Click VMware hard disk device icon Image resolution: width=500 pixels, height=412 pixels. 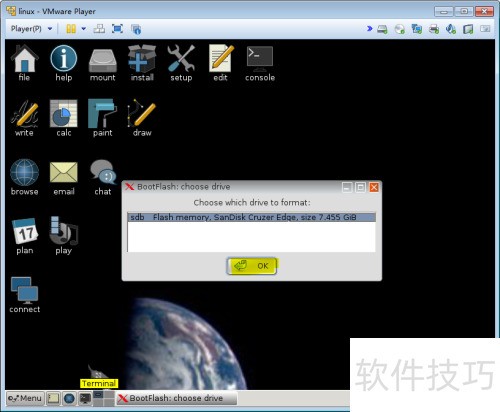pyautogui.click(x=382, y=29)
